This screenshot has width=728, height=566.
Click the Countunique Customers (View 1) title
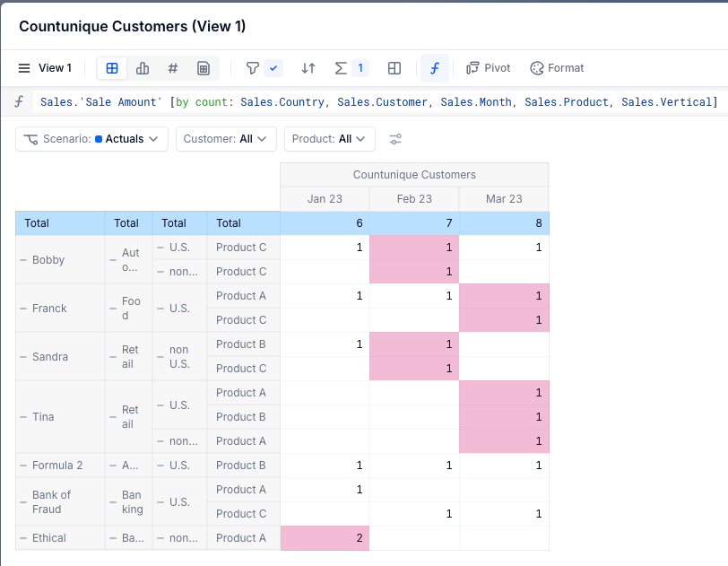click(x=133, y=27)
